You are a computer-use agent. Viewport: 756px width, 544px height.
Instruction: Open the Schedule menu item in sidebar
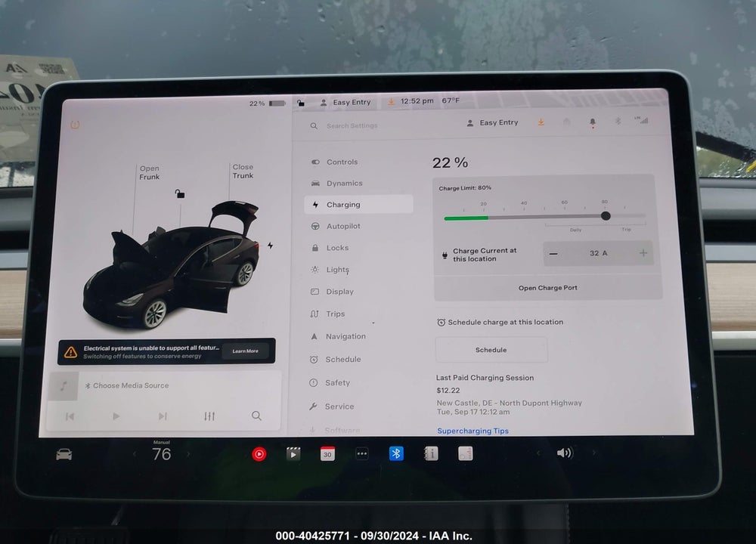[342, 360]
